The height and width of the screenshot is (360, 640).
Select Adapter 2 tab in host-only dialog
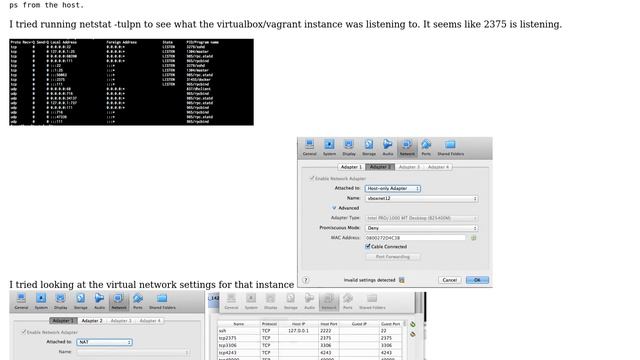click(x=380, y=167)
